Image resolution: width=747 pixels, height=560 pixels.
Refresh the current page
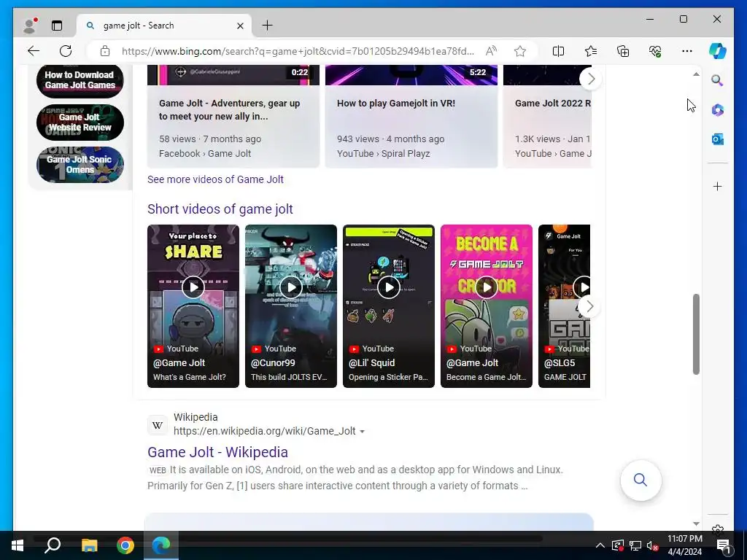pyautogui.click(x=66, y=51)
